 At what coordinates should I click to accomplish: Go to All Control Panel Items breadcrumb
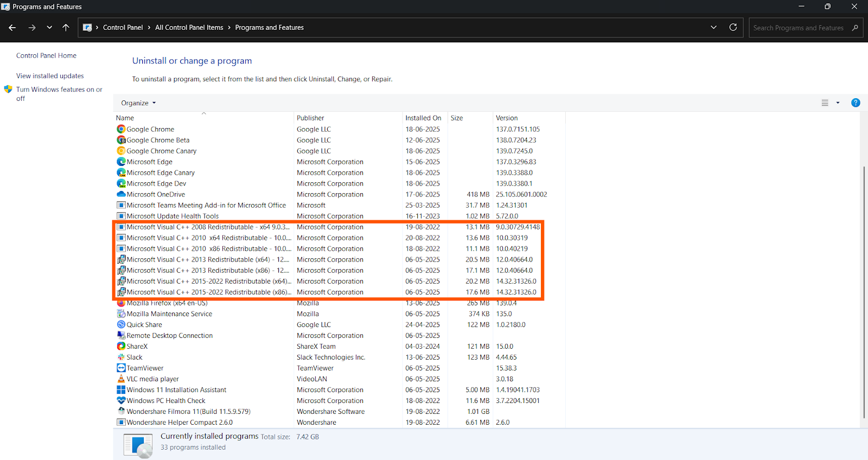coord(189,28)
